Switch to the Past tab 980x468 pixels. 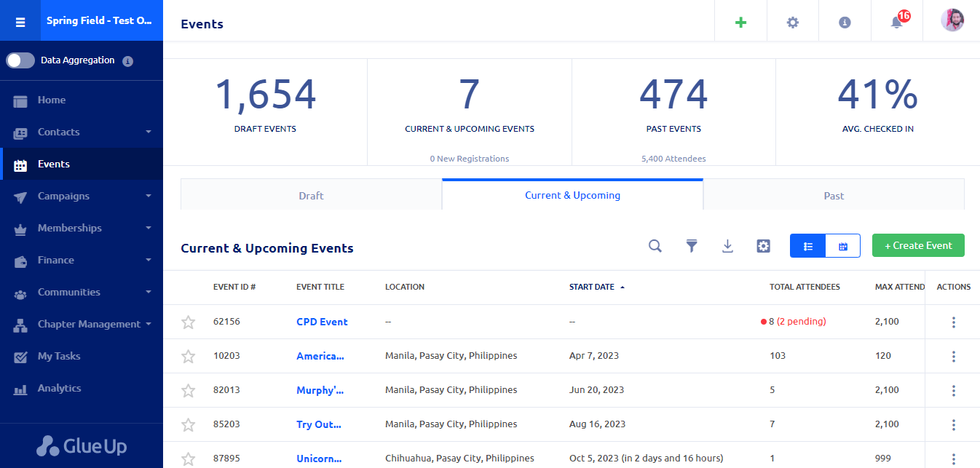[x=834, y=195]
